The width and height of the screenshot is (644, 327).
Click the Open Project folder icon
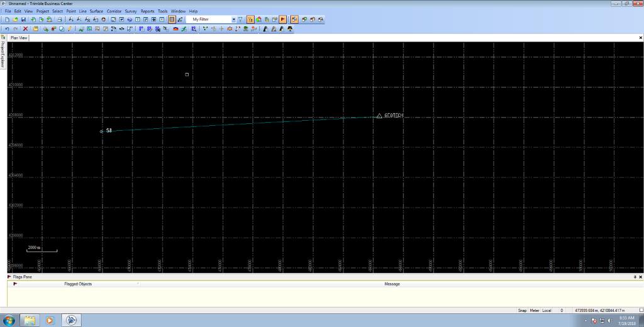click(15, 19)
